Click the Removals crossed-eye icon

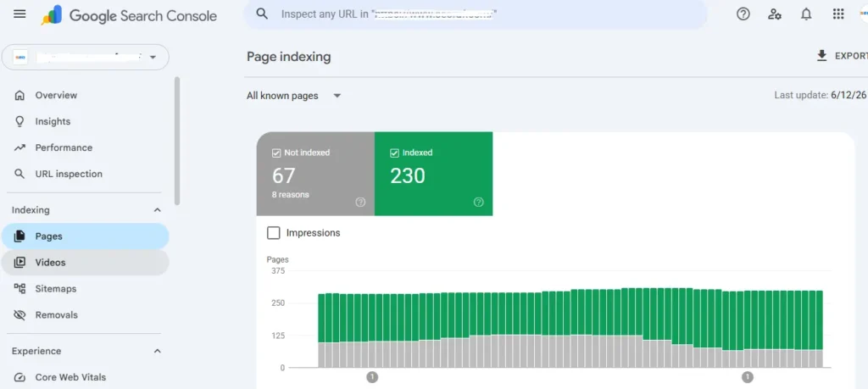click(x=19, y=315)
